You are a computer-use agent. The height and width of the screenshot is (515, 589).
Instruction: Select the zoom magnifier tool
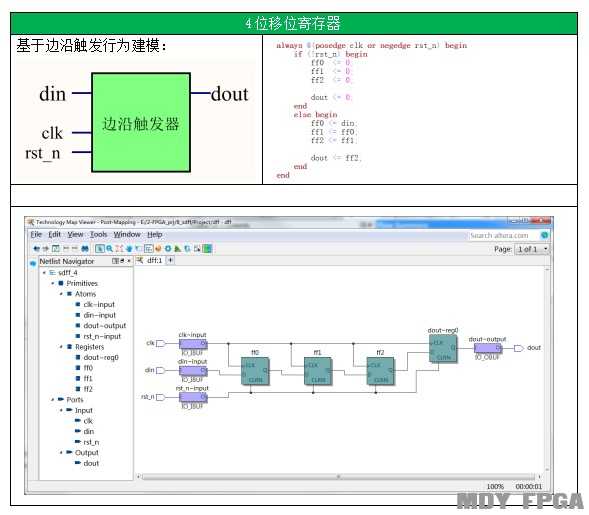click(109, 249)
